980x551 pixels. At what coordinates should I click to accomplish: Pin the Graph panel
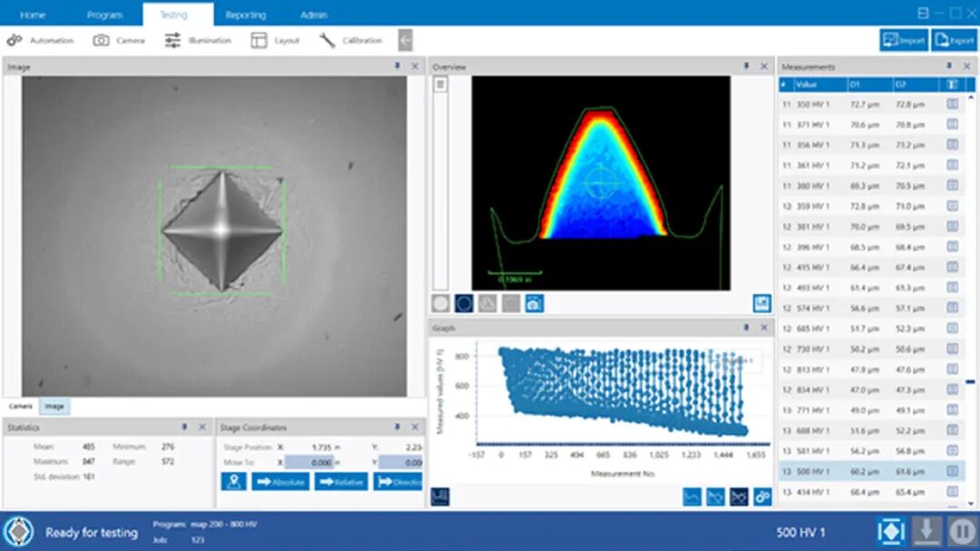746,327
